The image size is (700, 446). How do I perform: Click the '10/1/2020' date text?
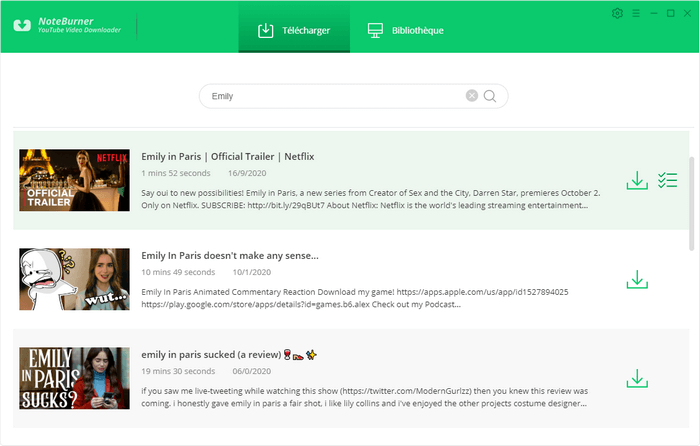point(252,272)
